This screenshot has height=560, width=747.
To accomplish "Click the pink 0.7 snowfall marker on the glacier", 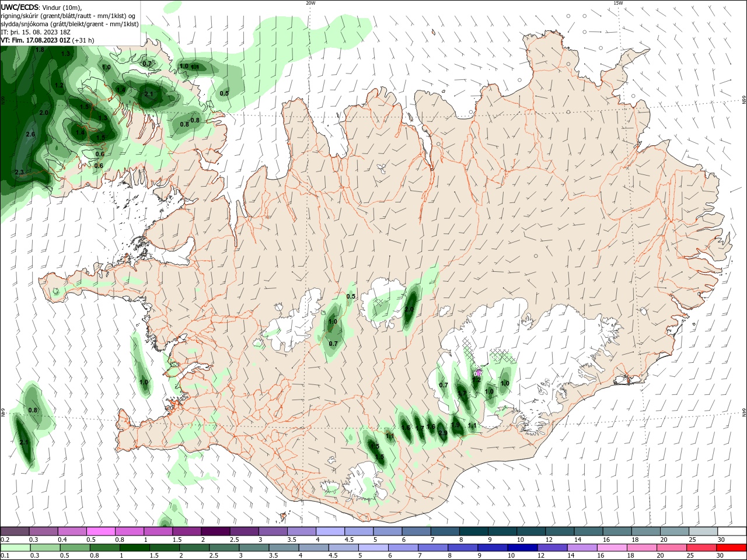I will (477, 373).
